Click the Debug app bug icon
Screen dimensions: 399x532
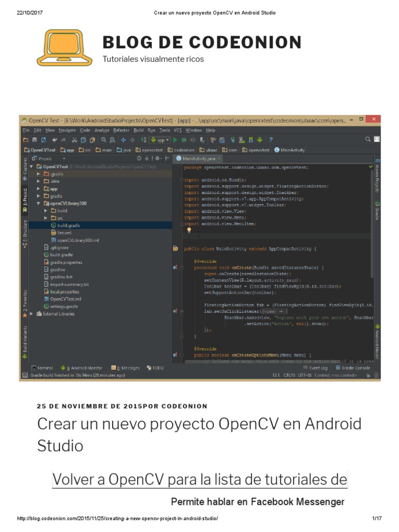[x=184, y=140]
